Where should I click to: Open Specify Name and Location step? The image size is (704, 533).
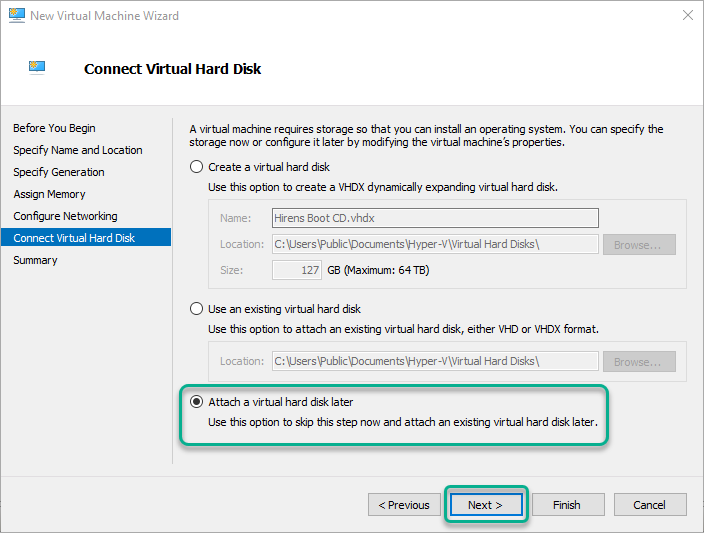coord(78,150)
